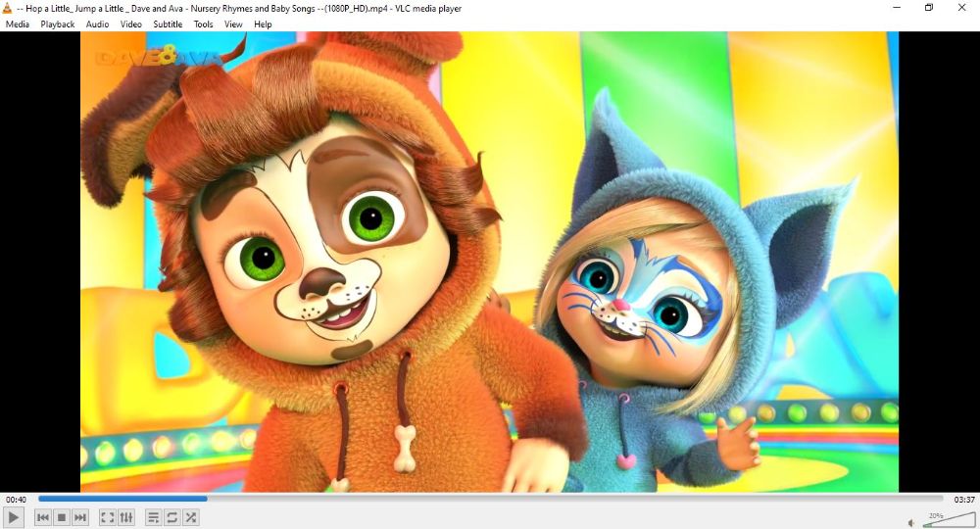The image size is (980, 529).
Task: Open the Subtitle menu
Action: coord(169,24)
